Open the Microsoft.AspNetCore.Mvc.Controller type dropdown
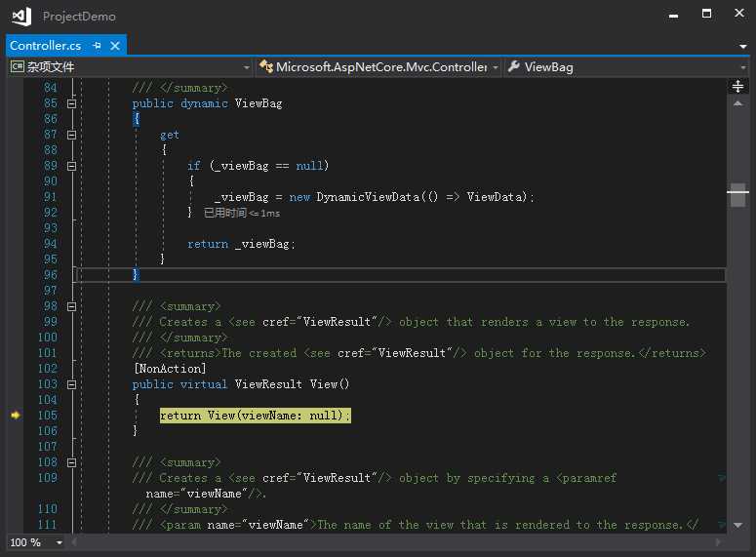Viewport: 756px width, 557px height. [x=496, y=67]
